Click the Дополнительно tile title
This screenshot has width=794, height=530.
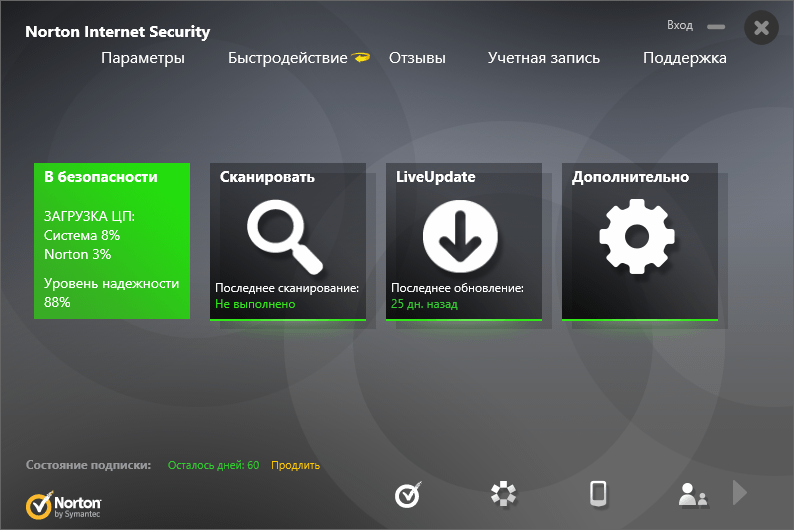pyautogui.click(x=630, y=177)
